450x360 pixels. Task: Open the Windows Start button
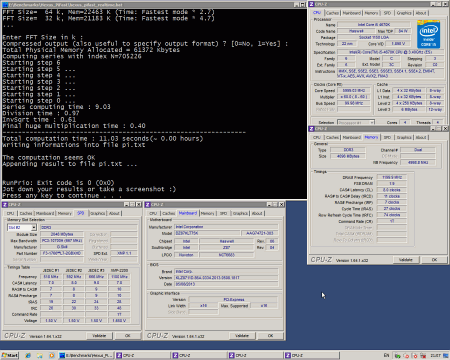[10, 355]
